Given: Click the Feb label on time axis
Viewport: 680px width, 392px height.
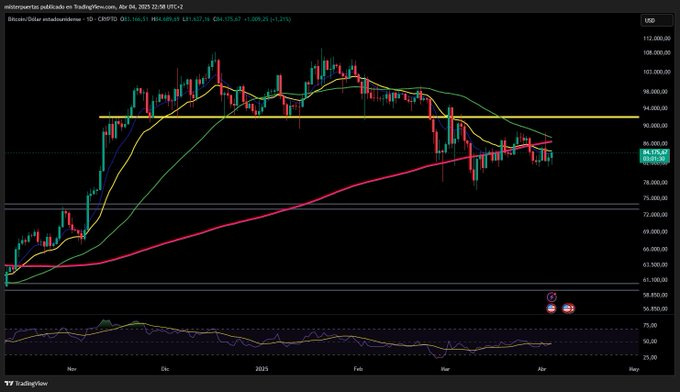Looking at the screenshot, I should pyautogui.click(x=358, y=369).
